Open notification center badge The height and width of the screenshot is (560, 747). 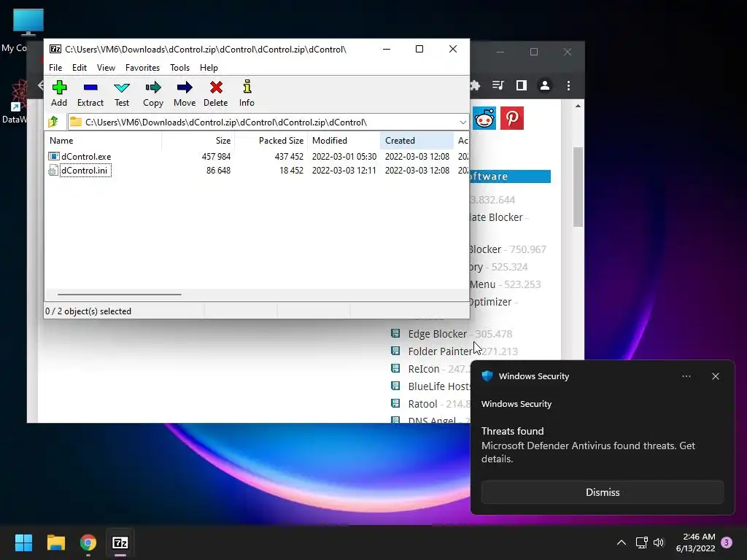(x=727, y=542)
